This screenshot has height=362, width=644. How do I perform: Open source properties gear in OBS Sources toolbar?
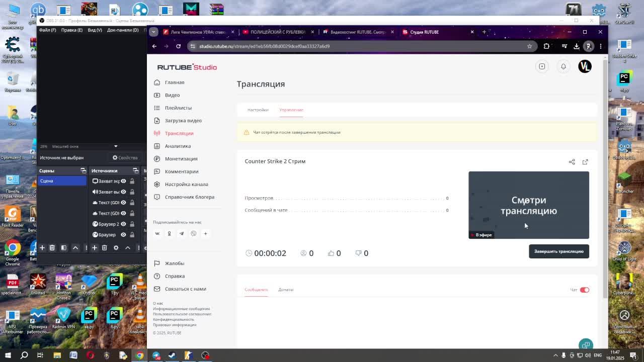coord(116,247)
